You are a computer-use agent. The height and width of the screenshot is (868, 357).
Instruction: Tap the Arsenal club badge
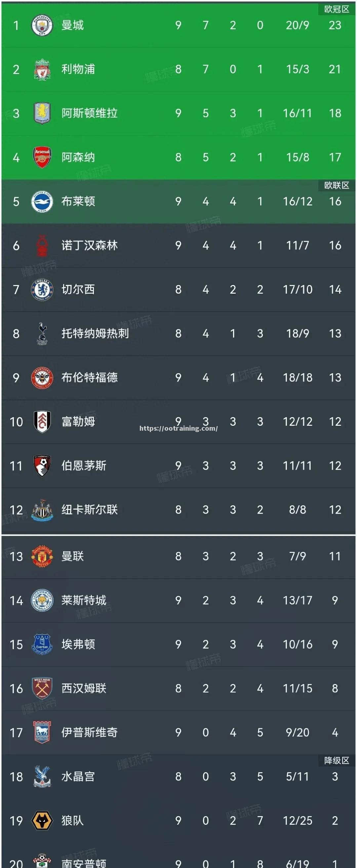42,157
